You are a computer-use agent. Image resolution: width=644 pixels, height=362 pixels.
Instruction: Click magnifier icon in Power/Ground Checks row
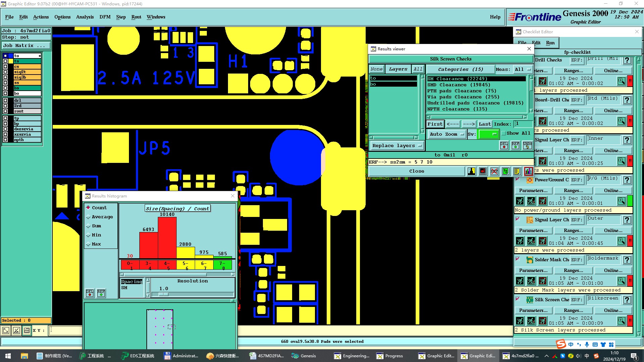(622, 201)
